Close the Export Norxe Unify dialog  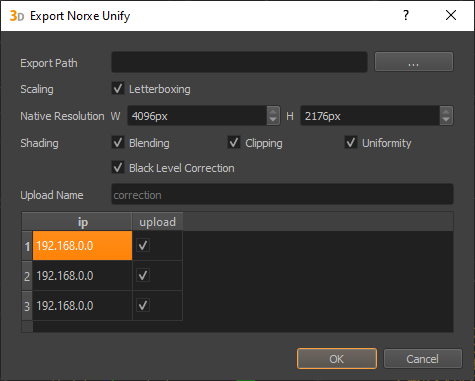(451, 15)
